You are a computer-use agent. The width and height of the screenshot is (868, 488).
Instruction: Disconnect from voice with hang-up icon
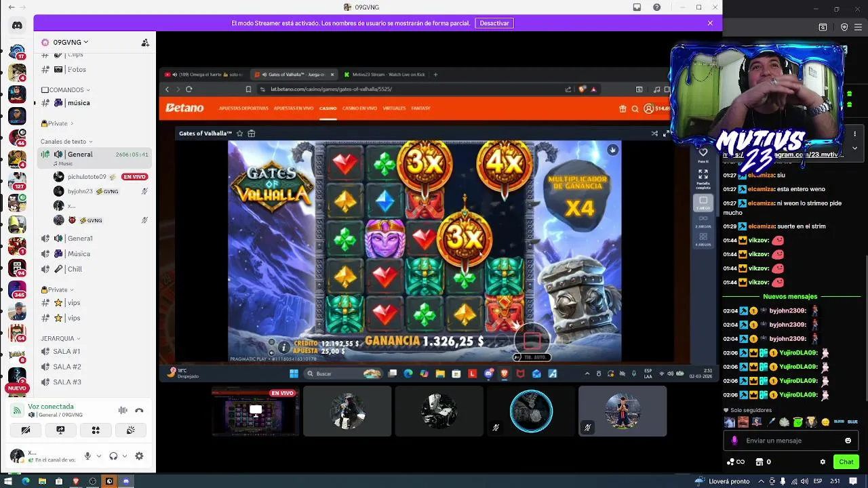click(139, 410)
